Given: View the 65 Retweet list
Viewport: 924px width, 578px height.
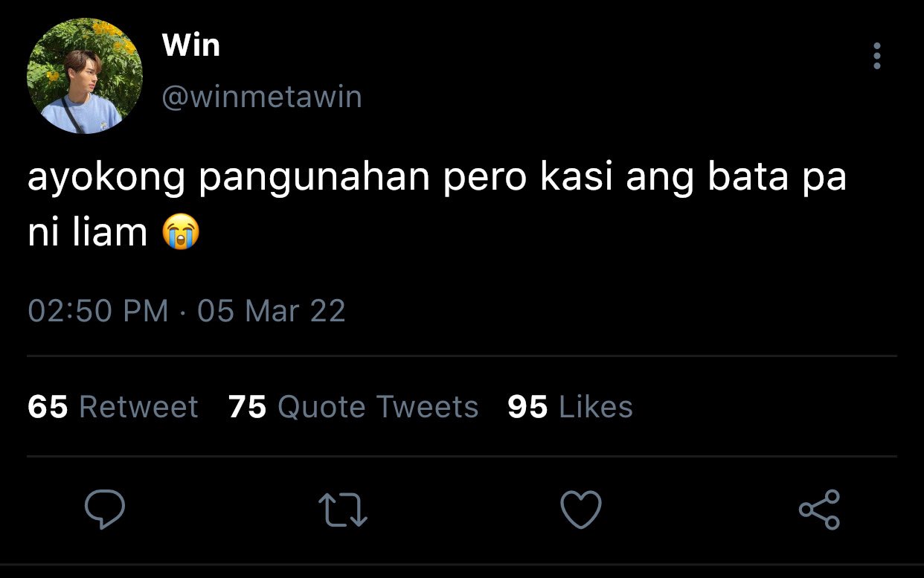Looking at the screenshot, I should pyautogui.click(x=113, y=407).
